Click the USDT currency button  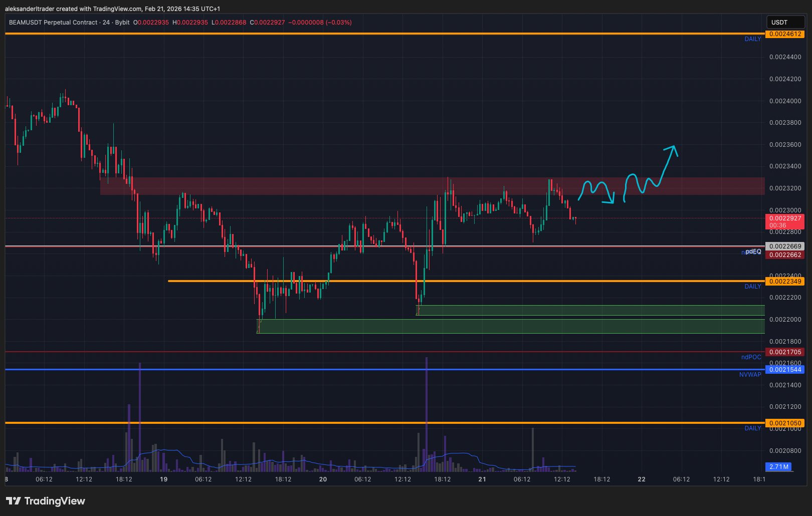[x=785, y=22]
